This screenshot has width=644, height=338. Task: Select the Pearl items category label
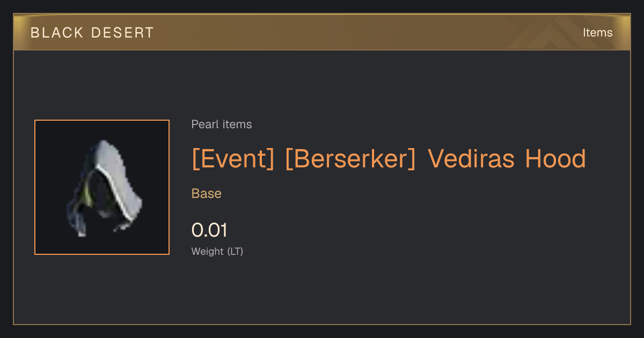[222, 124]
